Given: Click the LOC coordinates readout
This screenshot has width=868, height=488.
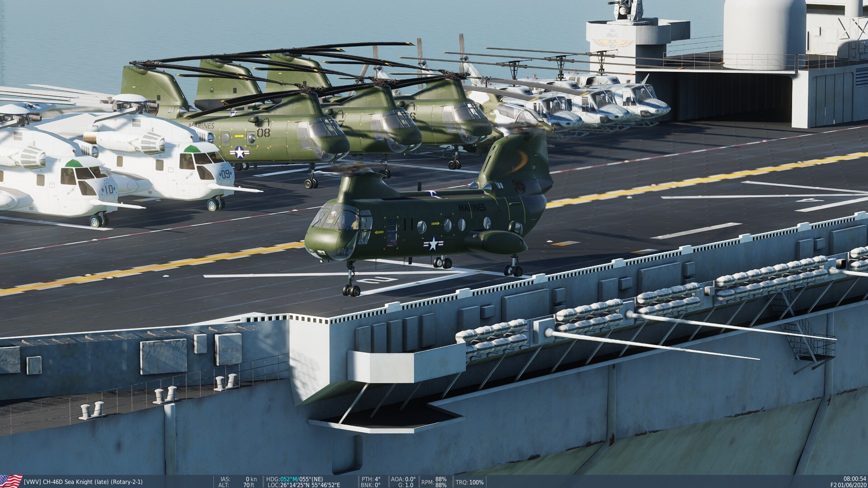Looking at the screenshot, I should (304, 485).
